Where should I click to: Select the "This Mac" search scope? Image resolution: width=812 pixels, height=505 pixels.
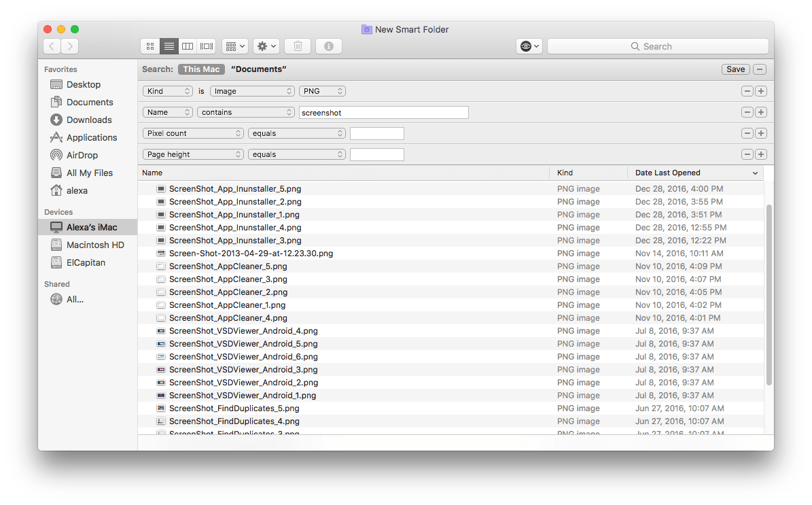click(201, 69)
